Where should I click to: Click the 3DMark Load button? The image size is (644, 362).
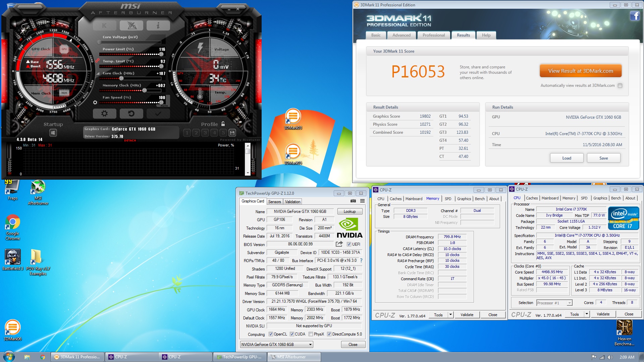coord(567,158)
